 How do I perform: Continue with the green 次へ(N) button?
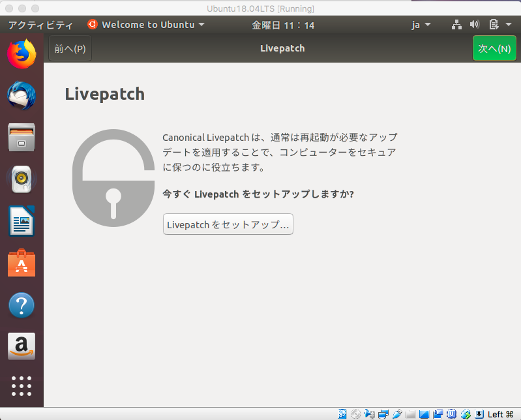[x=494, y=48]
